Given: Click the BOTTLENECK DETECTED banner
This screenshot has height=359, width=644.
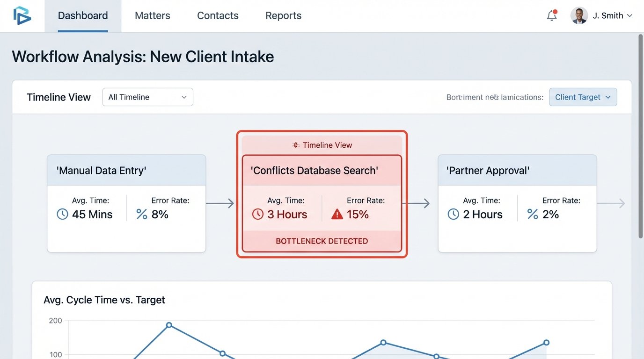Looking at the screenshot, I should [322, 241].
